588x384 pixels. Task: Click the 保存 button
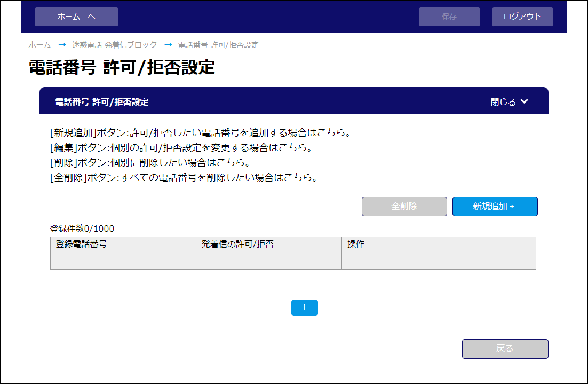click(449, 17)
